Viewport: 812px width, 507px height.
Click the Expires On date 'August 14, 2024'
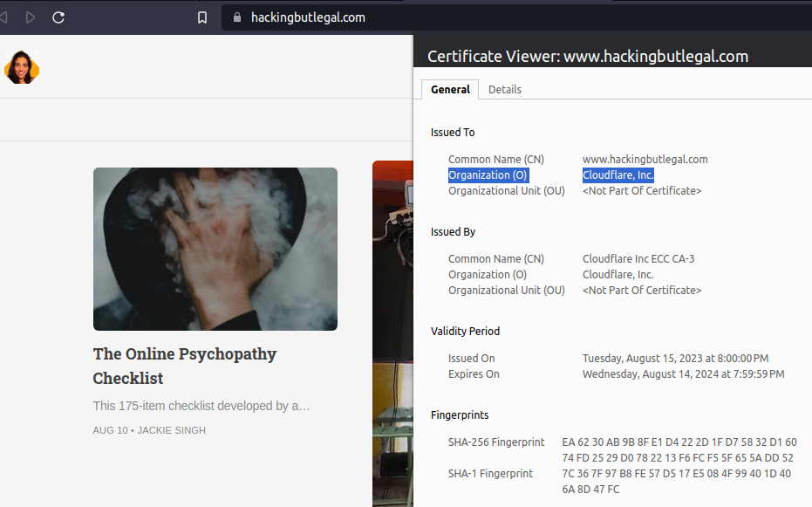click(683, 373)
